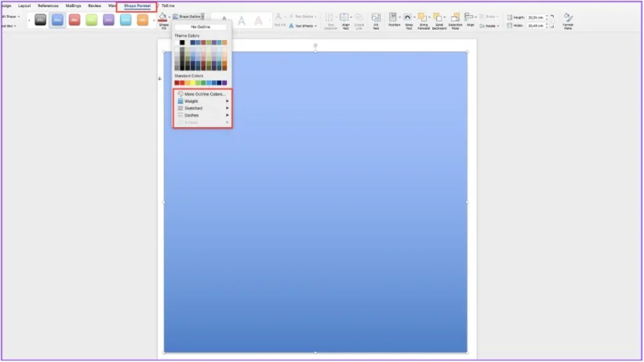Image resolution: width=644 pixels, height=362 pixels.
Task: Click the Align Text icon
Action: click(x=344, y=19)
